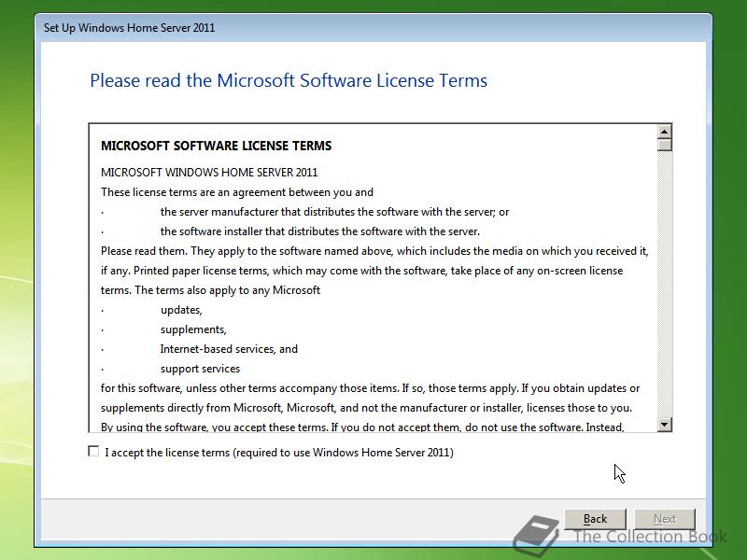Click the license scrollbar down arrow
This screenshot has height=560, width=747.
[x=664, y=424]
